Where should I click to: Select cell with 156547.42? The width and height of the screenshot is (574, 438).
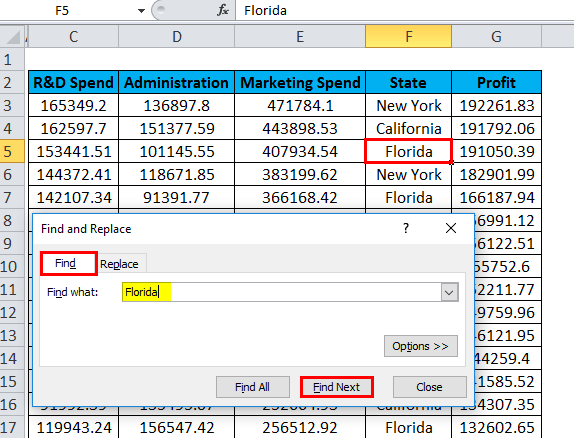click(x=176, y=427)
